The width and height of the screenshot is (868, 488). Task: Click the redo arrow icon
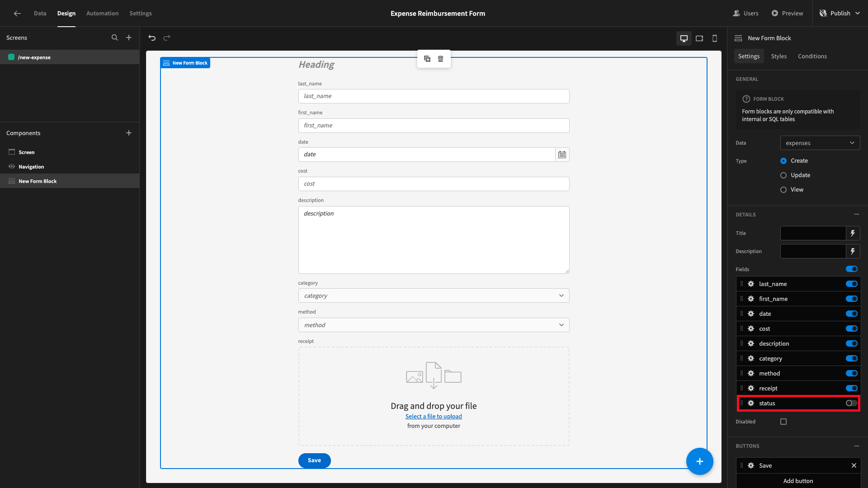coord(167,38)
